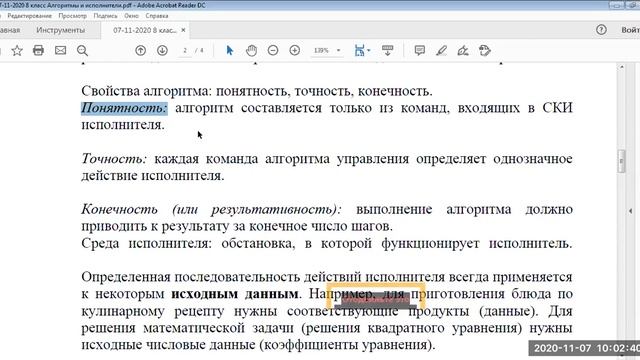Activate the selection arrow tool
This screenshot has width=640, height=360.
coord(230,50)
